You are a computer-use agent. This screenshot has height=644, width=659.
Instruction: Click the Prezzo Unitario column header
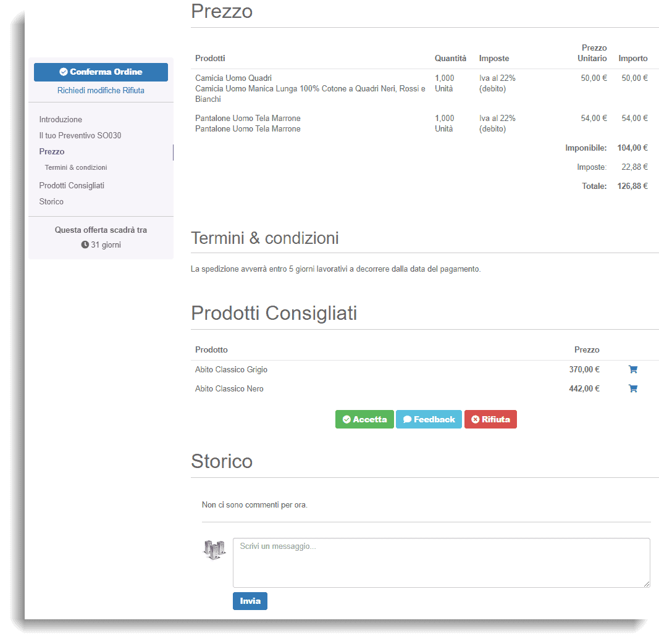592,53
